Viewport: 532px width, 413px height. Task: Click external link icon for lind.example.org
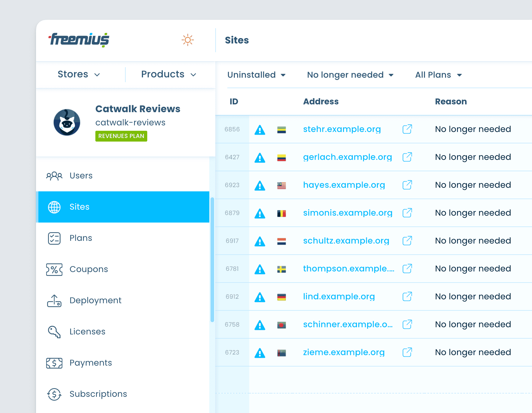[407, 296]
